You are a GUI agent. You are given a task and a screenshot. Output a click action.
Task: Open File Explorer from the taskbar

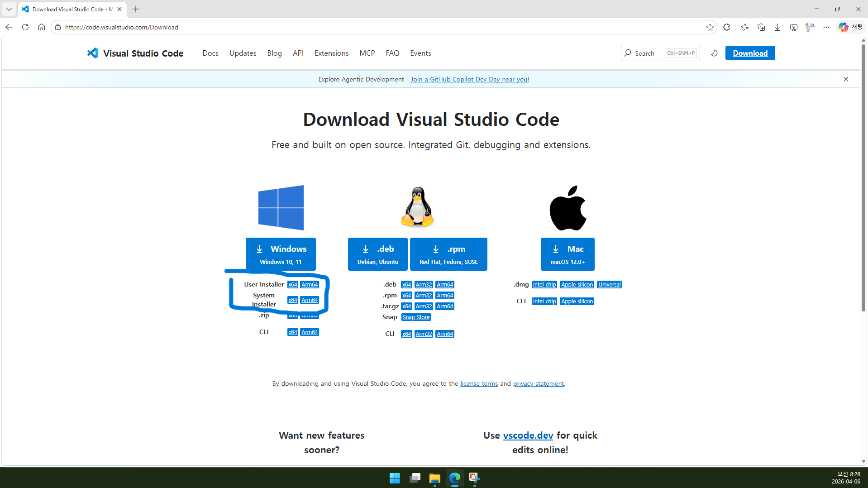[435, 478]
